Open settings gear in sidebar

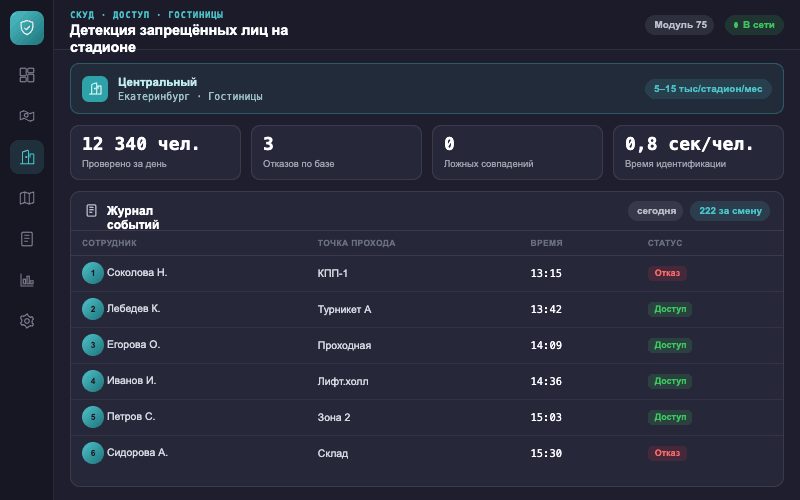pos(27,321)
